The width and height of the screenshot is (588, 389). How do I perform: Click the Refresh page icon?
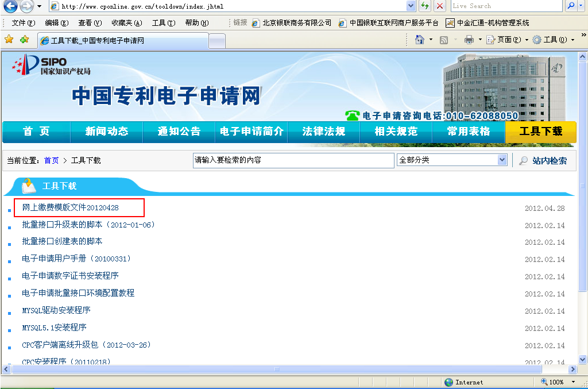(425, 6)
